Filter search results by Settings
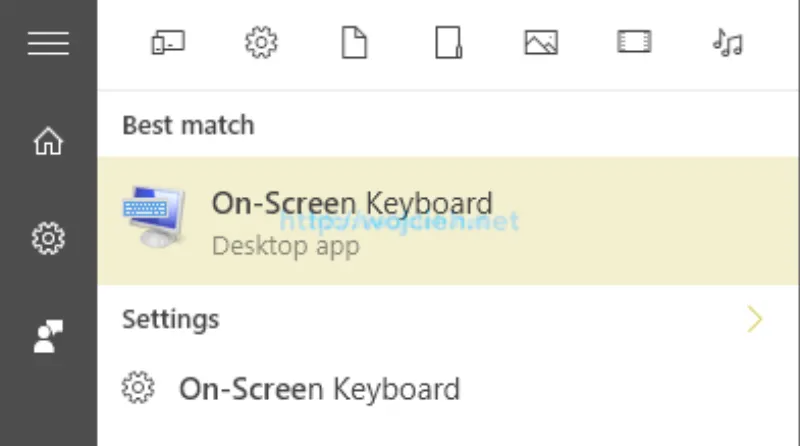 pyautogui.click(x=261, y=43)
